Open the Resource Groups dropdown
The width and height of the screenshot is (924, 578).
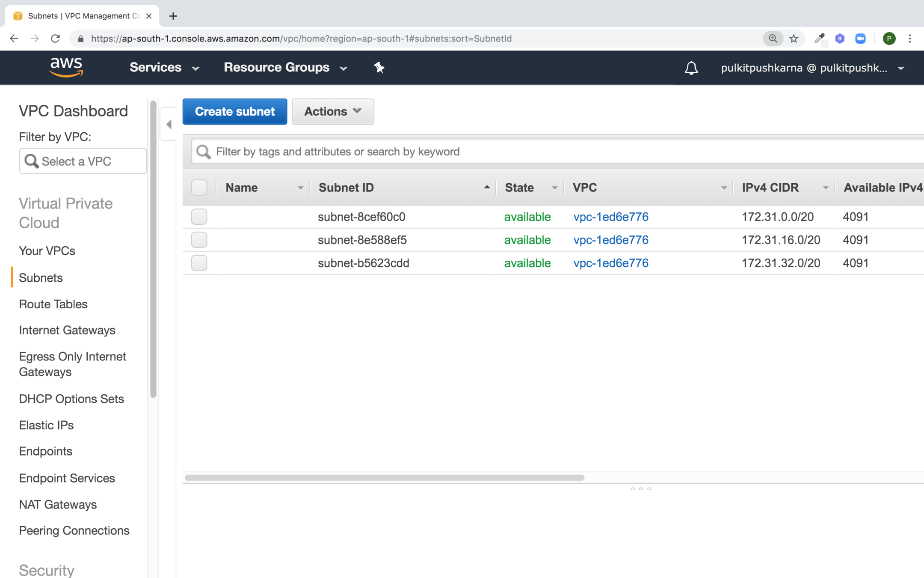coord(285,68)
